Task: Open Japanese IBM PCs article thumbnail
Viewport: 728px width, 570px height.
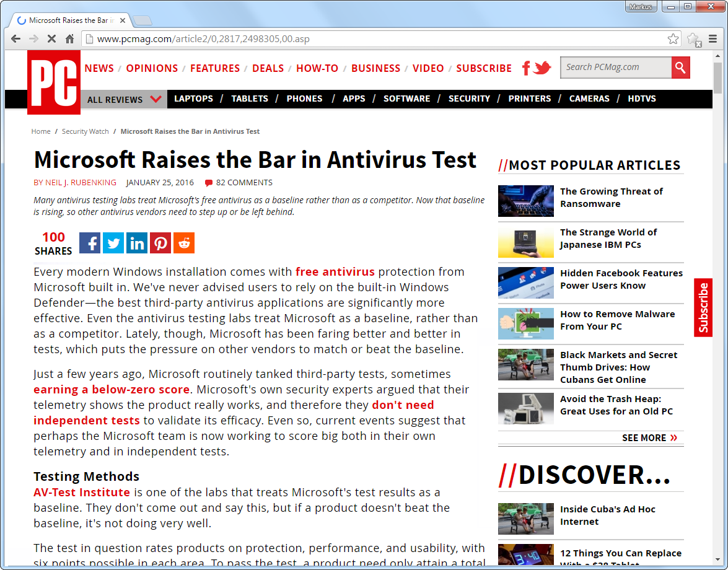Action: 526,242
